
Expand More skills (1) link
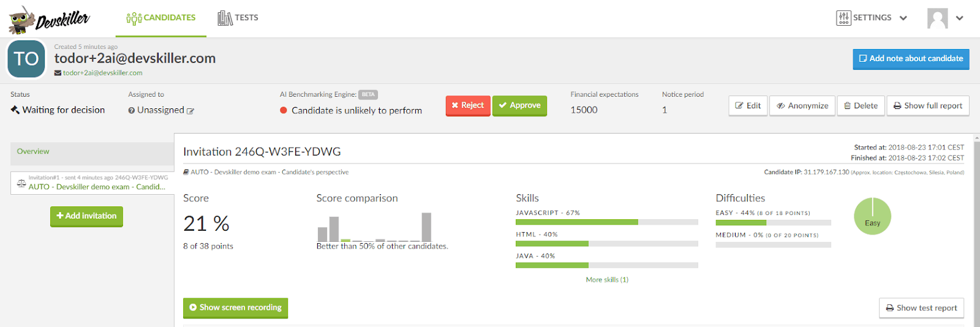(x=607, y=280)
